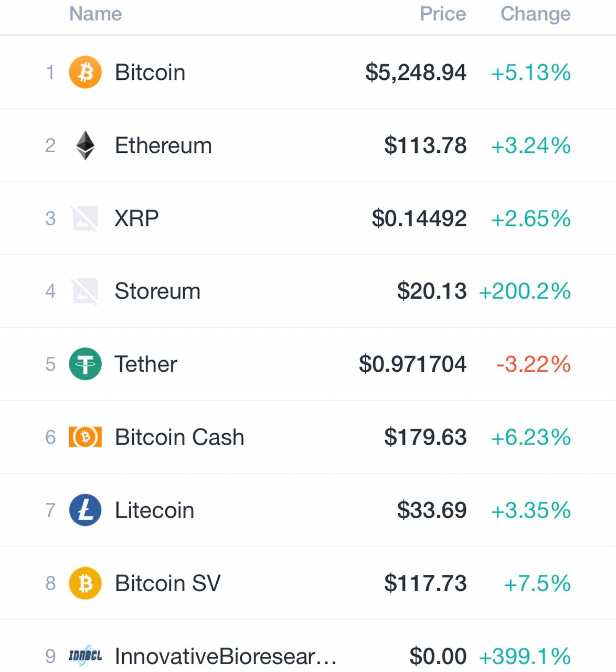
Task: Tap the yellow Bitcoin SV logo icon
Action: [x=85, y=583]
